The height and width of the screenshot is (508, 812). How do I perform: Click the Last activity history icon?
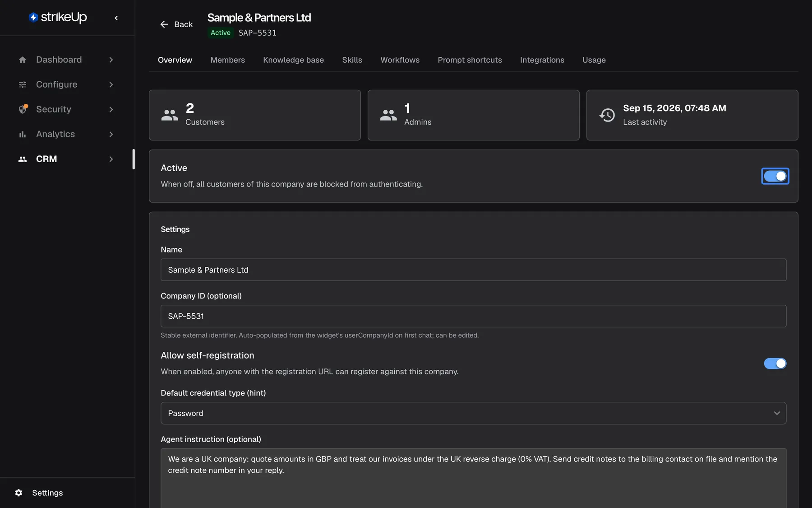point(607,115)
